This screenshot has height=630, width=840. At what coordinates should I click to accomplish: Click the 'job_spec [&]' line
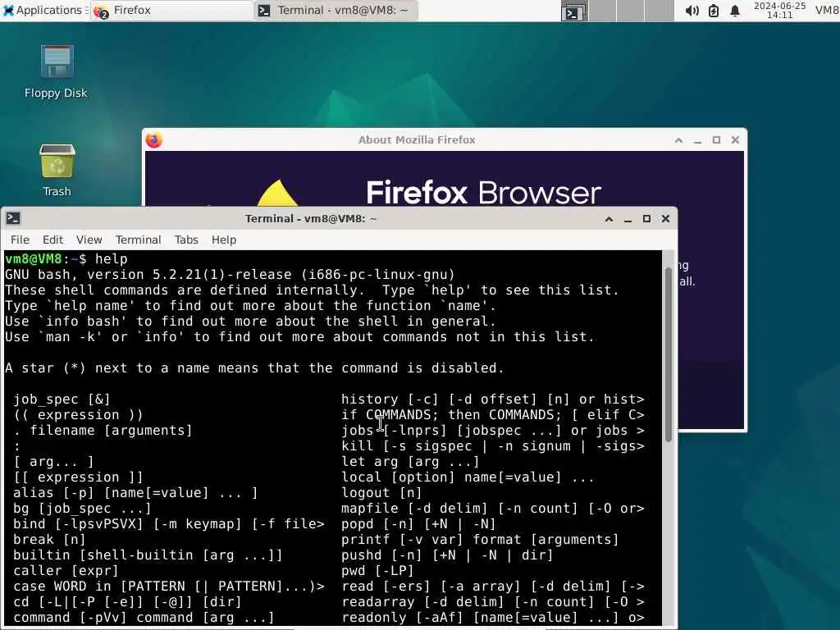pos(62,399)
